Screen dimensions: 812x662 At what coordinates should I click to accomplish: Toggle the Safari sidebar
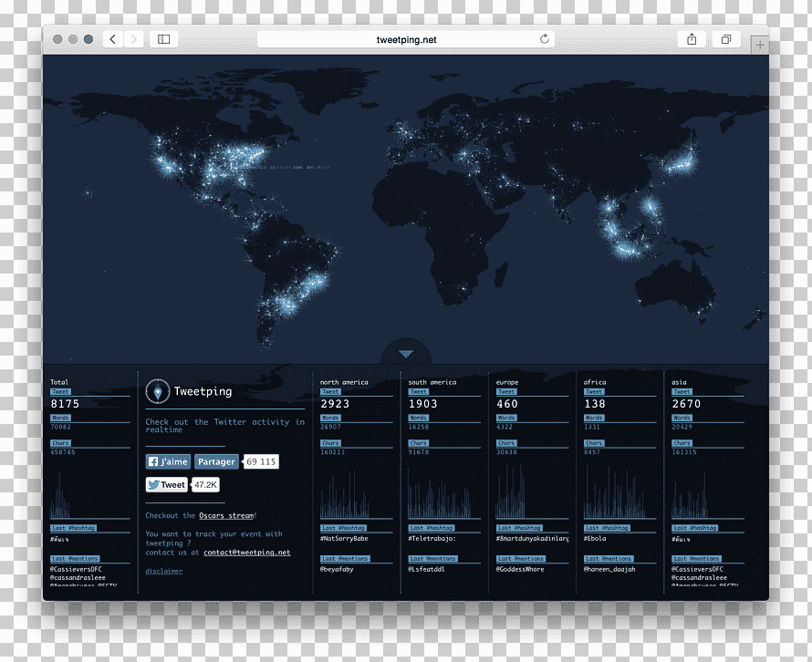tap(163, 39)
